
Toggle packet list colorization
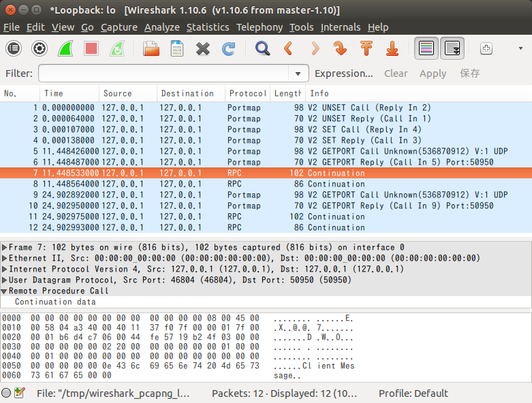426,48
